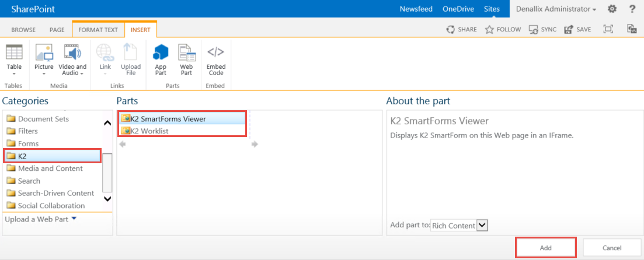
Task: Switch to the BROWSE tab
Action: click(23, 30)
